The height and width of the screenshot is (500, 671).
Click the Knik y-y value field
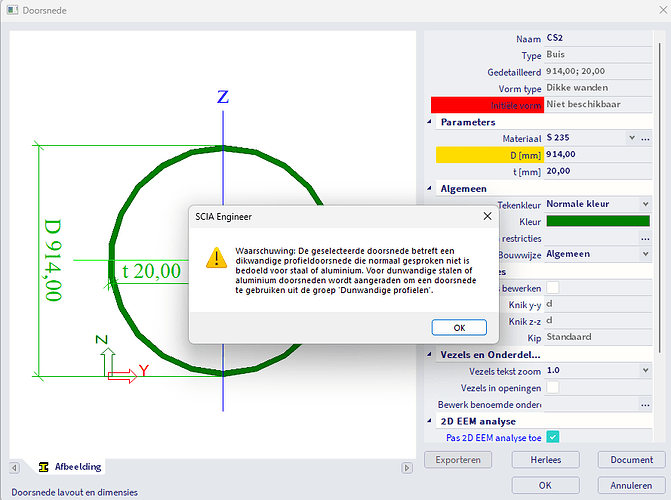(598, 304)
